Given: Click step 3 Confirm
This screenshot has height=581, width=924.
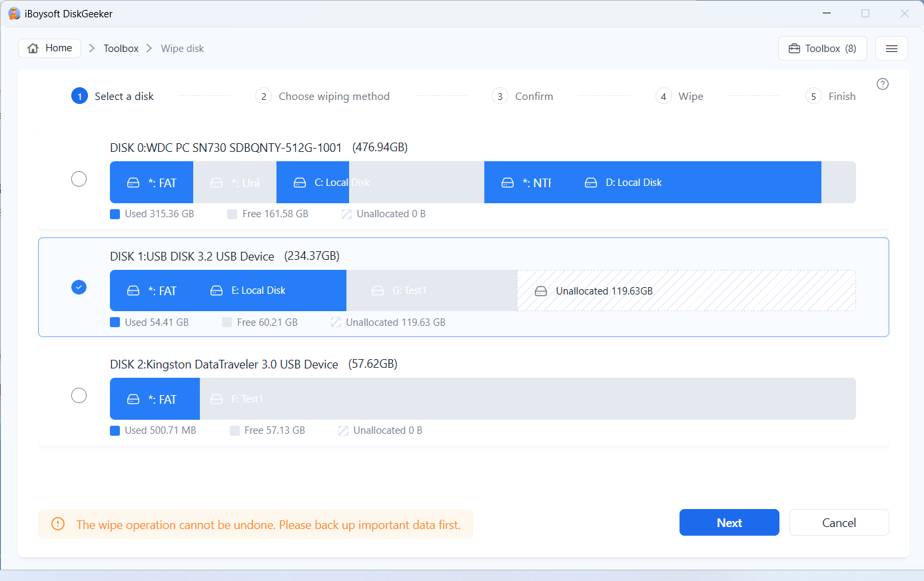Looking at the screenshot, I should (522, 96).
